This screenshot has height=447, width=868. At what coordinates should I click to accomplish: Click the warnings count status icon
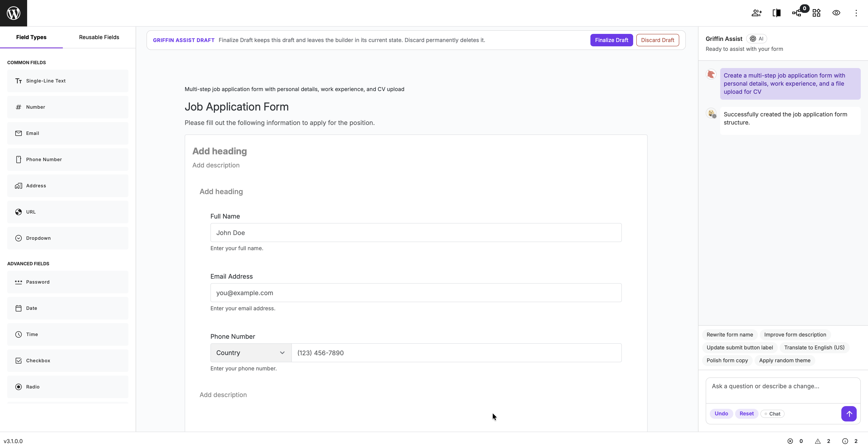(818, 441)
